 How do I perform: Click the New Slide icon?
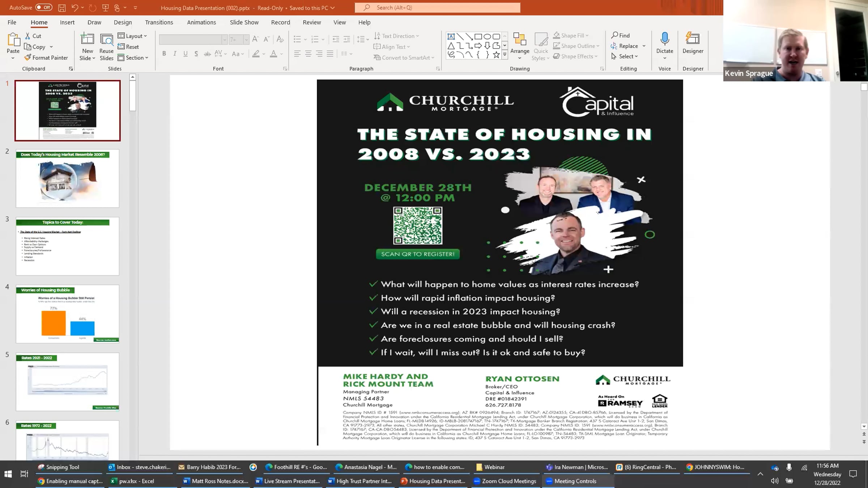click(87, 39)
